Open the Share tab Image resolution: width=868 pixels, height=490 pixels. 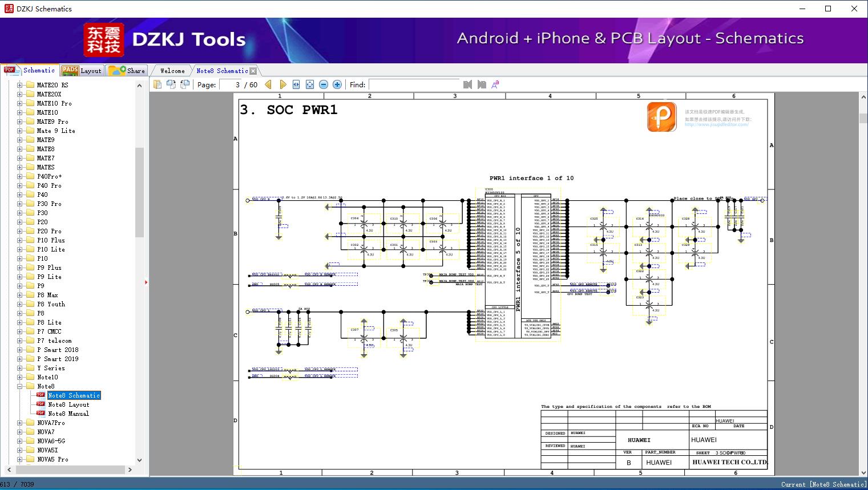tap(127, 71)
